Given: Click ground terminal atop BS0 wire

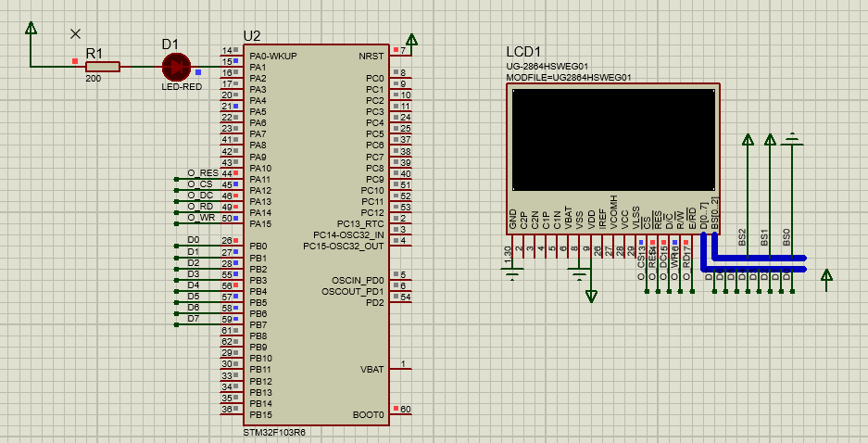Looking at the screenshot, I should click(x=792, y=139).
